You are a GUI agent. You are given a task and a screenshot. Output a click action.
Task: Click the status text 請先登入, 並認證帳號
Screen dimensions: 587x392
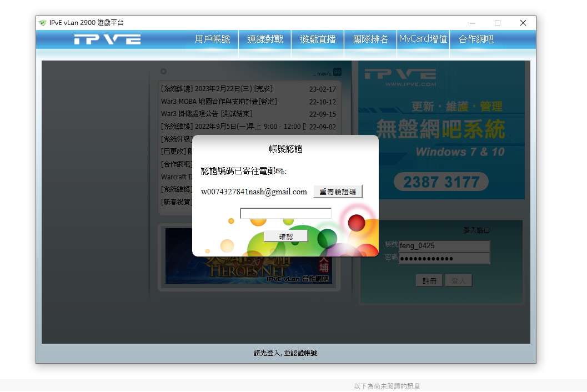pos(285,353)
